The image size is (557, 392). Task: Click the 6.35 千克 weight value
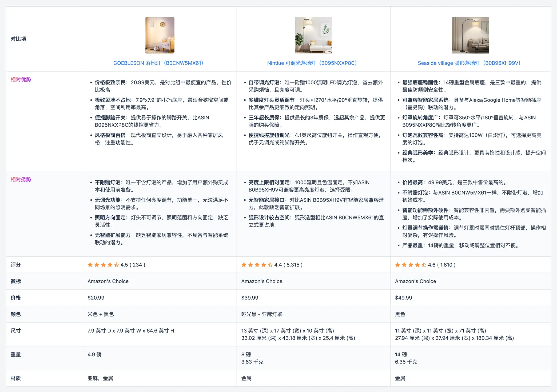point(406,362)
